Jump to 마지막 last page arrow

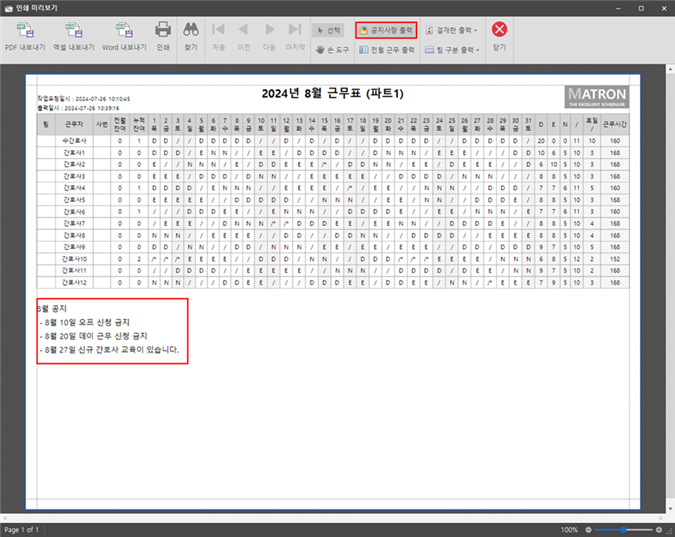click(294, 31)
